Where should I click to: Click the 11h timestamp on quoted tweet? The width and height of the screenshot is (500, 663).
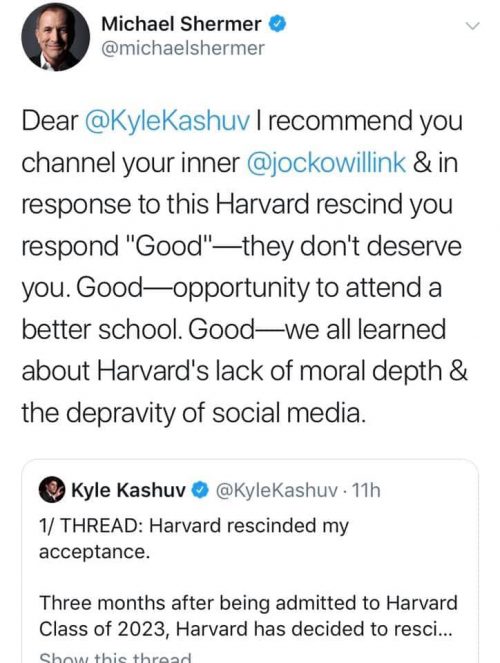click(366, 490)
